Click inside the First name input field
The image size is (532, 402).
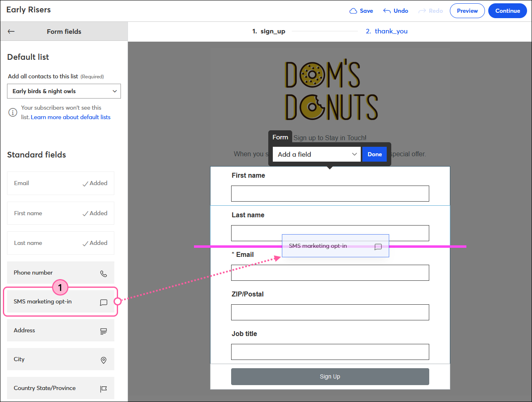(330, 193)
